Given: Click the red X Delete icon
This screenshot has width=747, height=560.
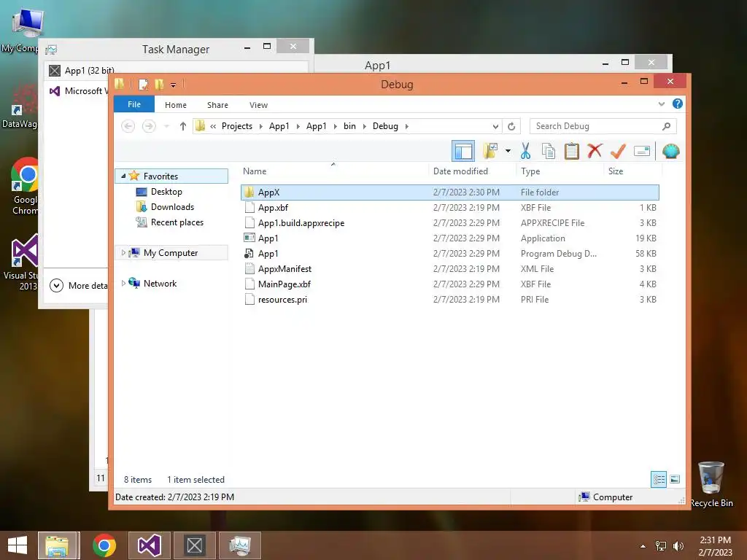Looking at the screenshot, I should click(x=594, y=151).
